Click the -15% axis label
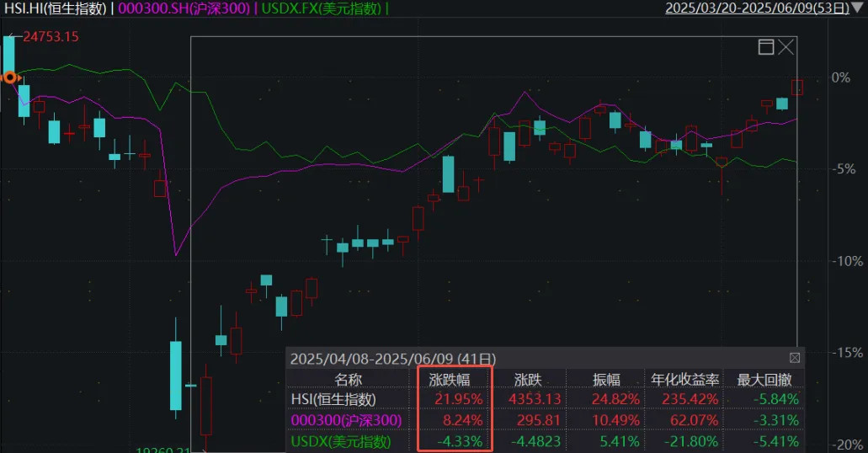Viewport: 868px width, 453px height. [x=847, y=352]
